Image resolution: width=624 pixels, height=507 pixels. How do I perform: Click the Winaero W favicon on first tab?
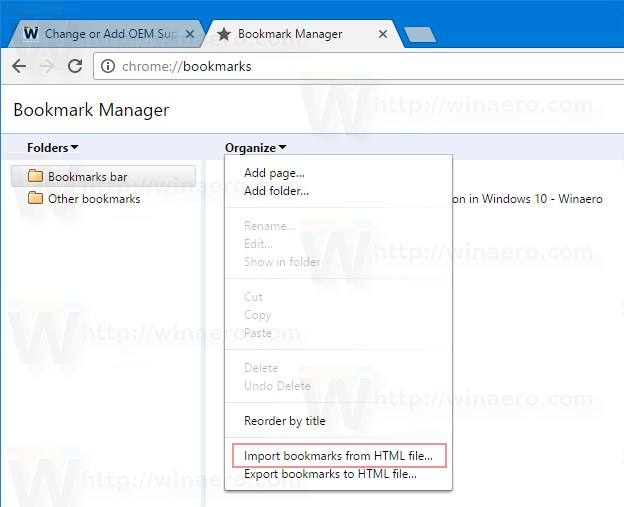click(31, 33)
